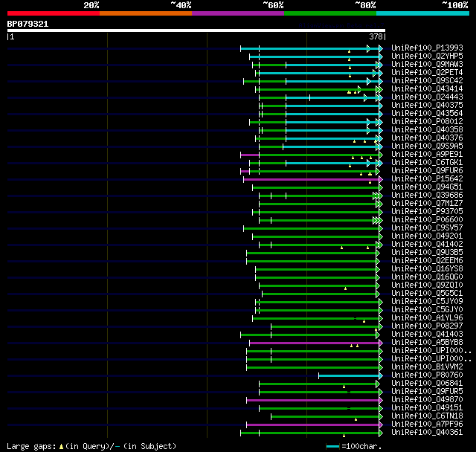The height and width of the screenshot is (452, 476).
Task: Select the UniRef100_P15642 label
Action: [x=427, y=179]
